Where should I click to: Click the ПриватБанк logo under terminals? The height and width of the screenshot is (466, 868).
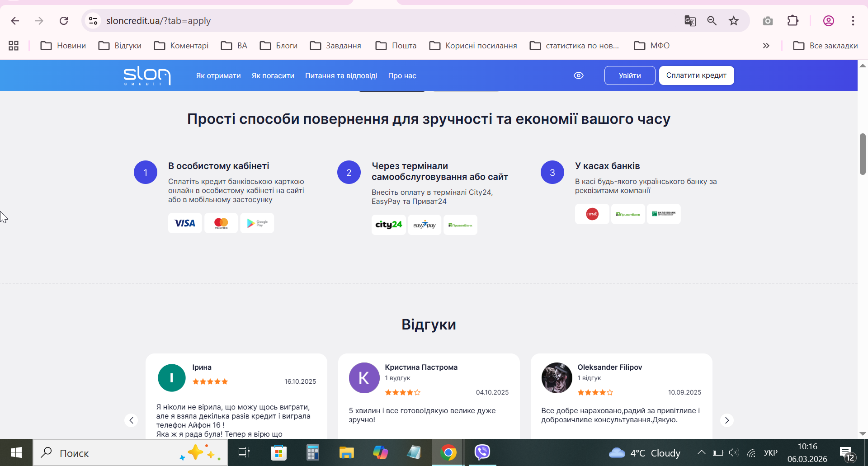460,225
